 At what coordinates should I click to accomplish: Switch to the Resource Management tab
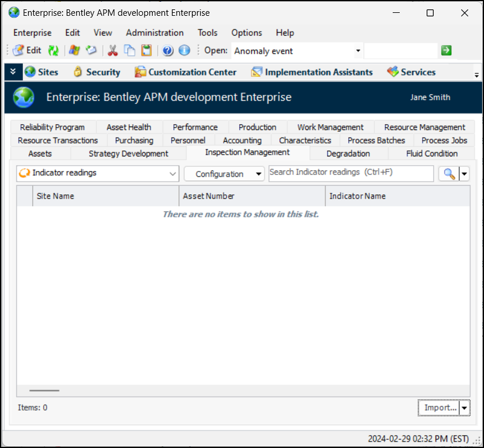click(x=424, y=127)
